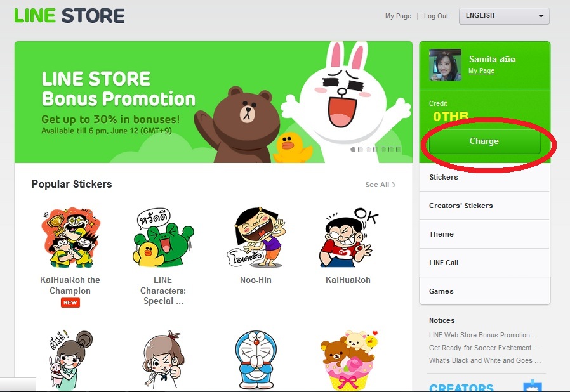The width and height of the screenshot is (570, 392).
Task: Open the bear cupcake sticker pack
Action: [x=348, y=360]
